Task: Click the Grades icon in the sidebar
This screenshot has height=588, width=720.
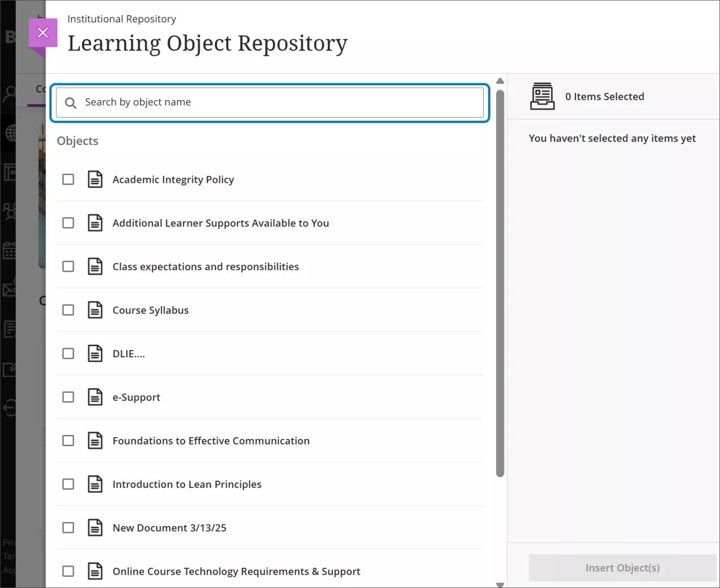Action: click(x=10, y=330)
